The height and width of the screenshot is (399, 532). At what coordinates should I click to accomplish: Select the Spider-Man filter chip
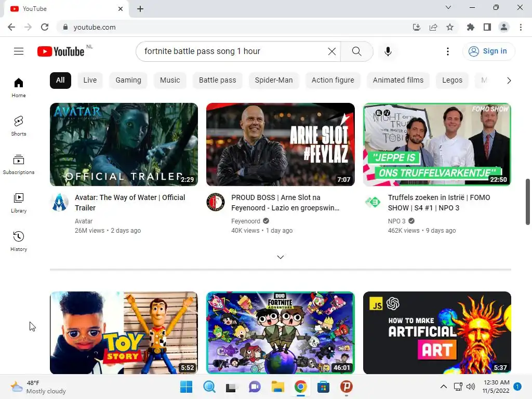[274, 81]
